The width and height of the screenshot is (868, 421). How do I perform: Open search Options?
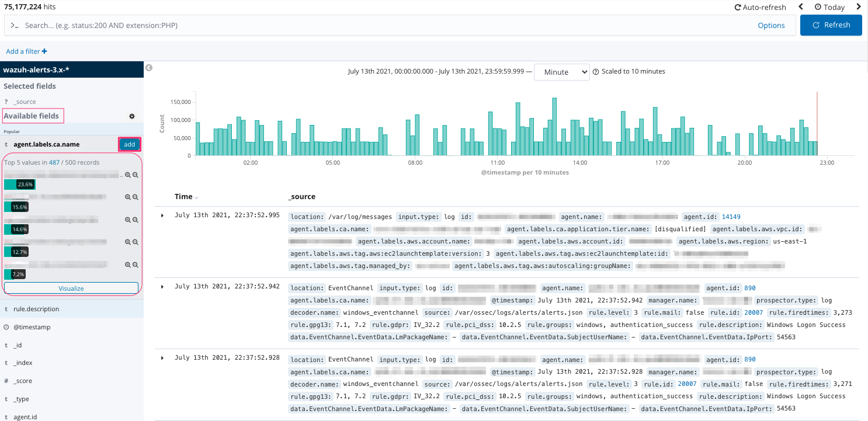pyautogui.click(x=771, y=25)
